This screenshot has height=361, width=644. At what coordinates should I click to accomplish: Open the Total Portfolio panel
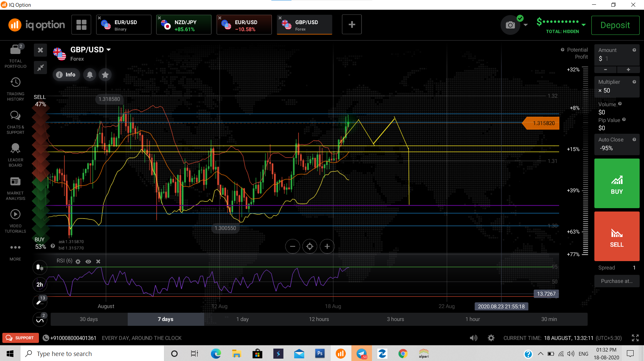(x=15, y=56)
